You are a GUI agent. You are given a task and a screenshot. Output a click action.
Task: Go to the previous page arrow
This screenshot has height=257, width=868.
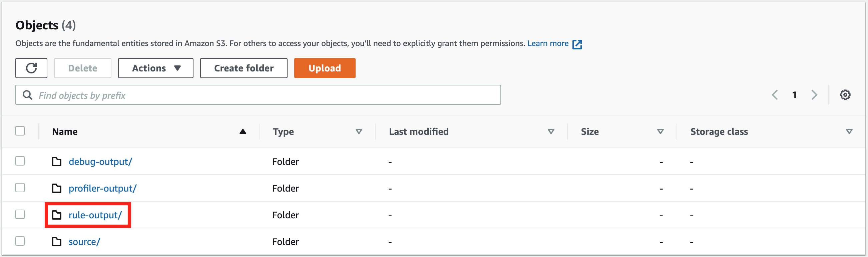point(775,95)
